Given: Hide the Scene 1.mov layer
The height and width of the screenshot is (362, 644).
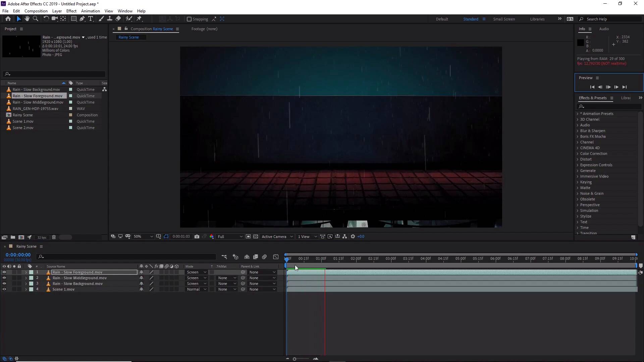Looking at the screenshot, I should coord(4,289).
